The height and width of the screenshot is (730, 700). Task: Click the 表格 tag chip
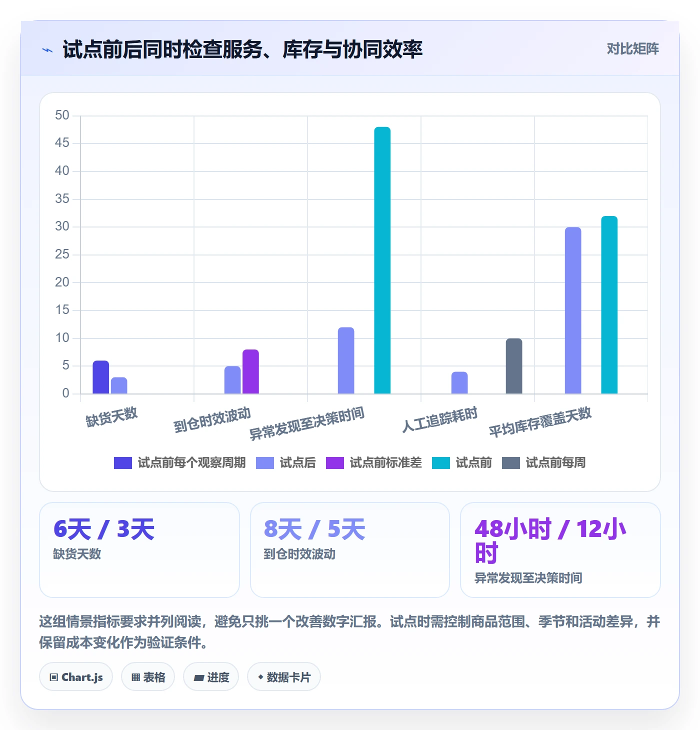pos(148,677)
